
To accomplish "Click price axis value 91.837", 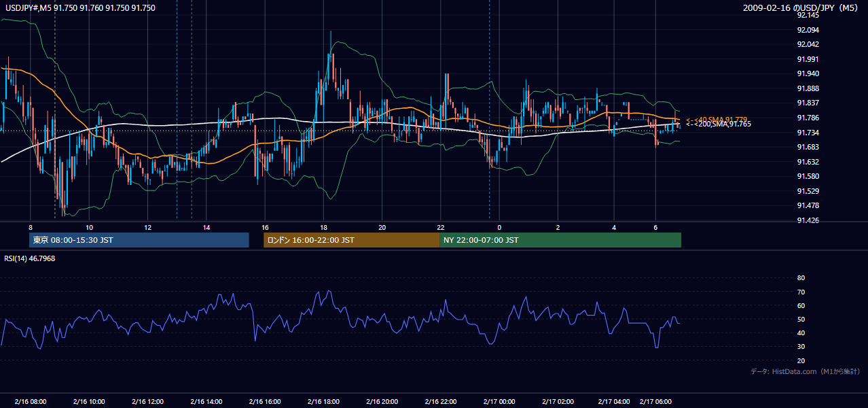I will [808, 103].
